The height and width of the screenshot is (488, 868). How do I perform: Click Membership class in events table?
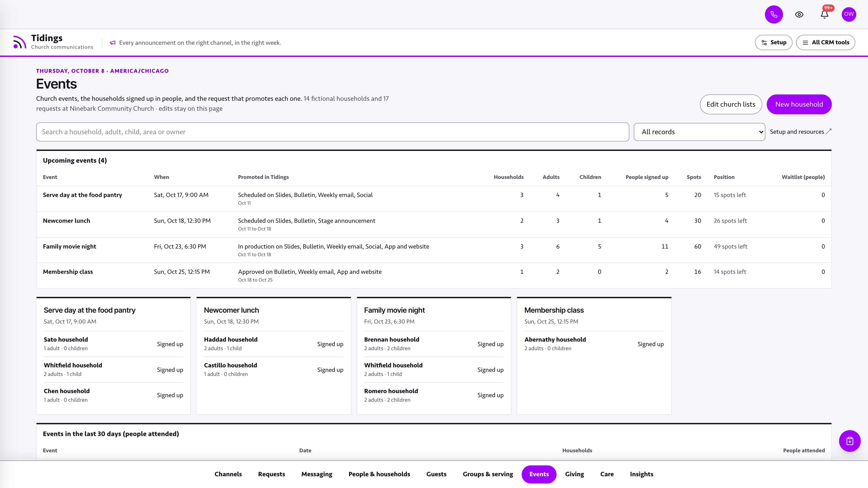[68, 272]
